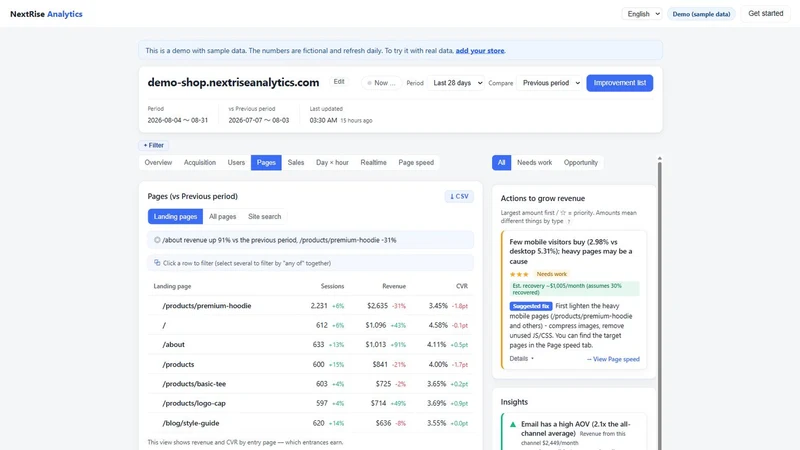Click the 'Landing page' column header
Image resolution: width=800 pixels, height=450 pixels.
(x=172, y=286)
